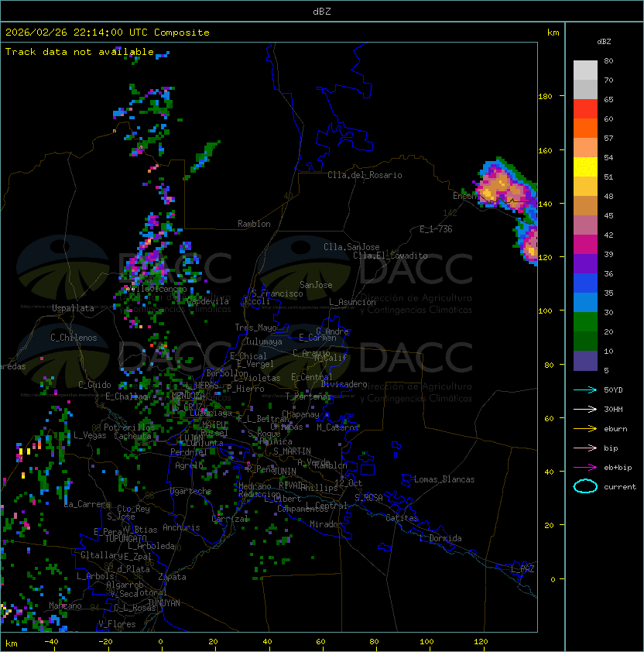The image size is (644, 652).
Task: Select the red 60-65 dBZ color swatch
Action: (x=585, y=109)
